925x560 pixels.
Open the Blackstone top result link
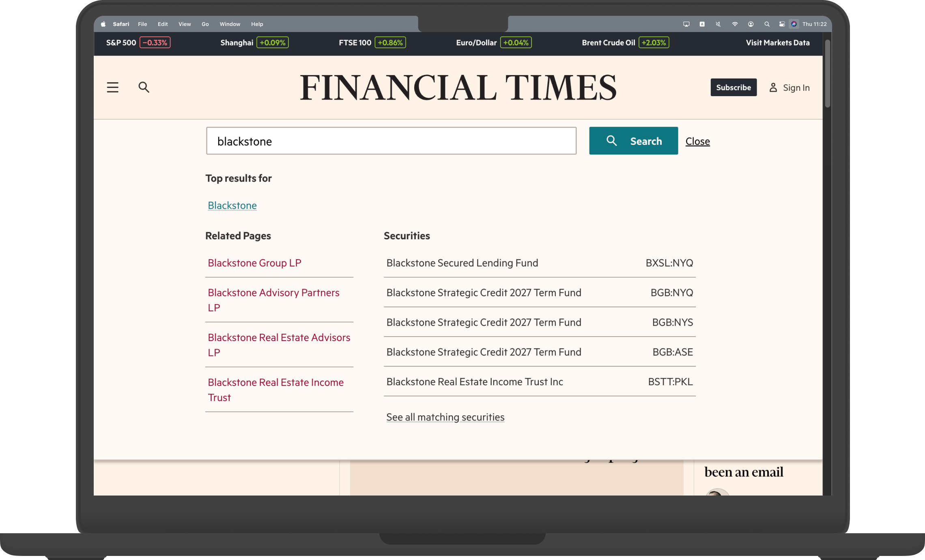tap(232, 206)
